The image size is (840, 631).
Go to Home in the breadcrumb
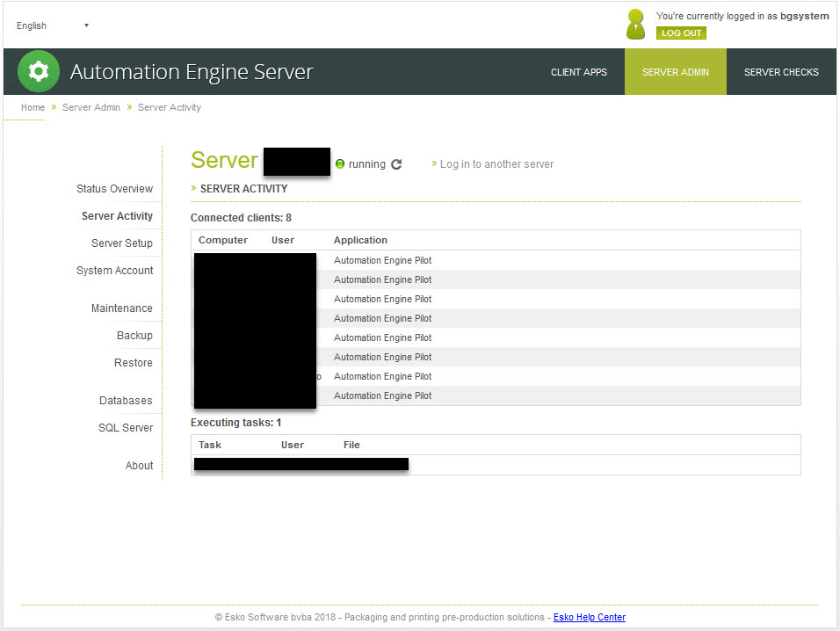click(33, 107)
